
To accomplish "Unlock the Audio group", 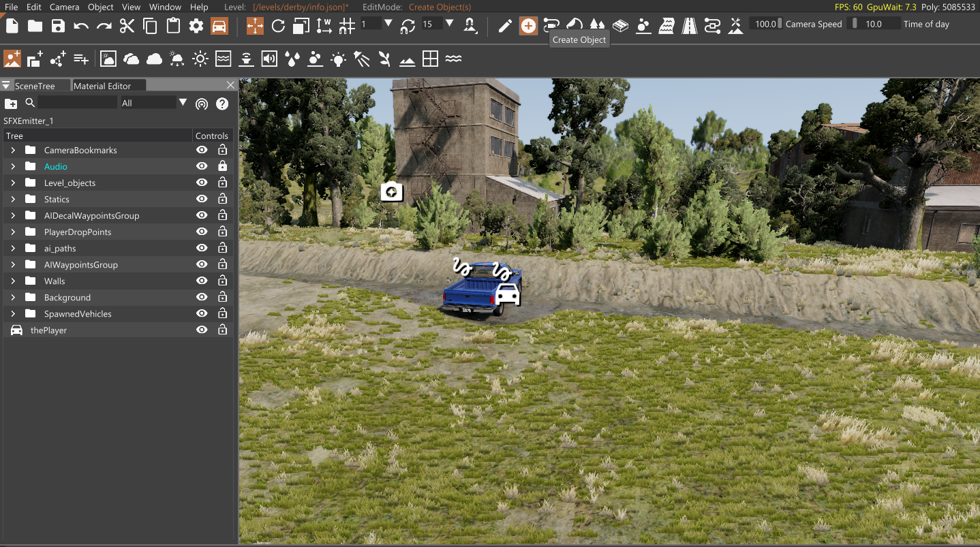I will coord(222,166).
